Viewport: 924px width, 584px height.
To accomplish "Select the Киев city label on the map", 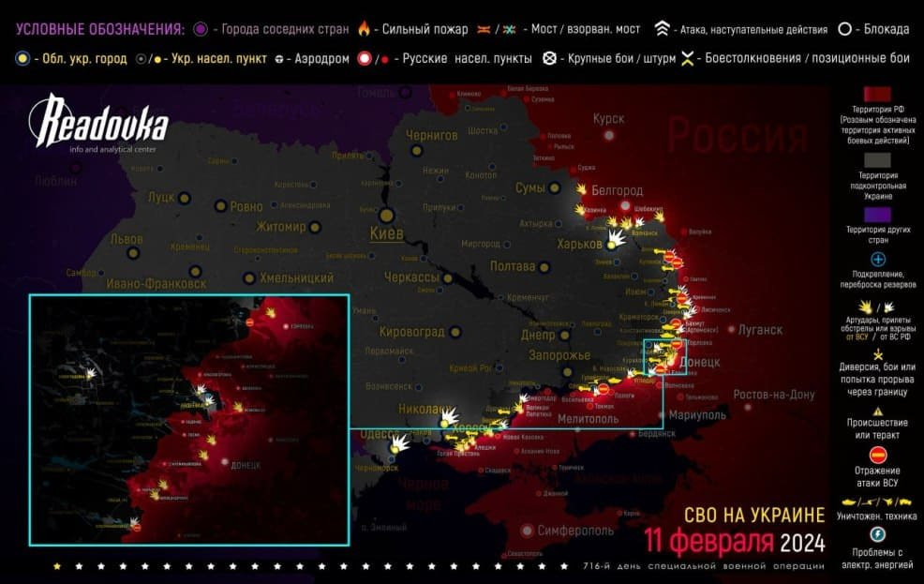I will (x=386, y=232).
